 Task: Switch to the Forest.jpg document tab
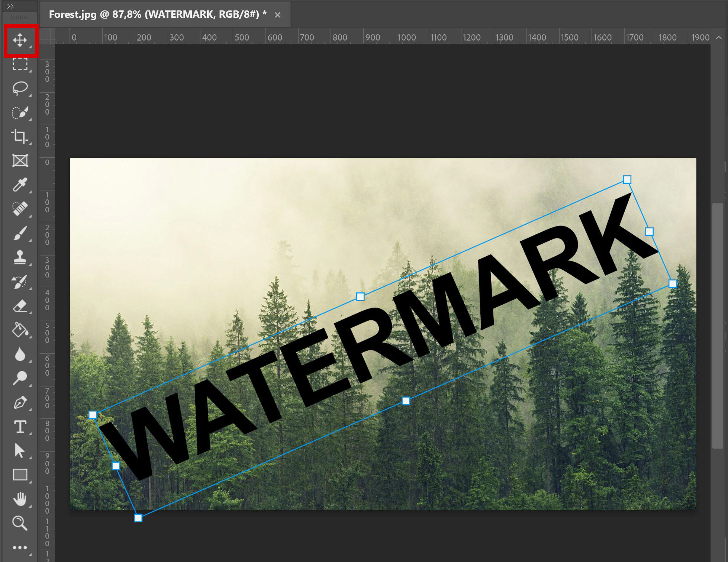(x=156, y=15)
